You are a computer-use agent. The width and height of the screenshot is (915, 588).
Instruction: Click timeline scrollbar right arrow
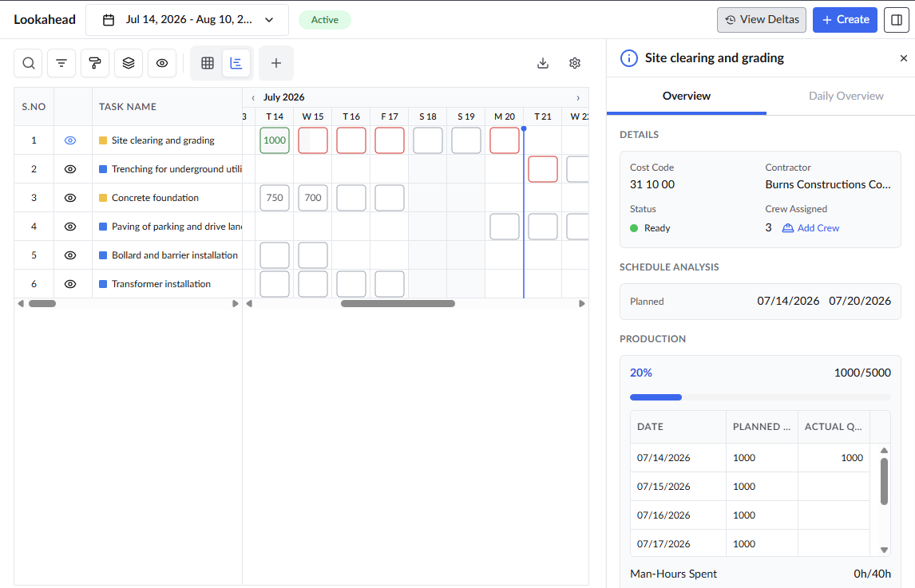pos(582,303)
